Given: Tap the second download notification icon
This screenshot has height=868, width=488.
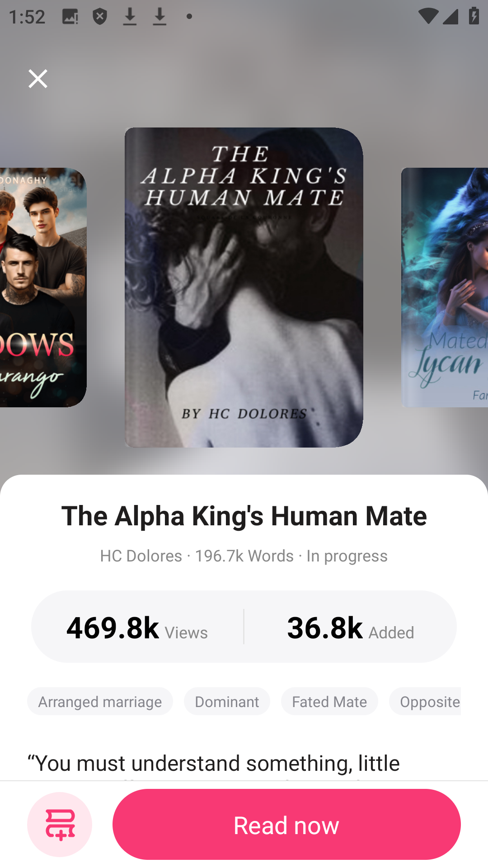Looking at the screenshot, I should pos(160,17).
